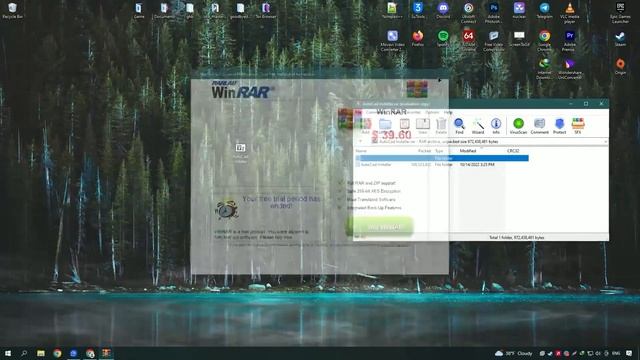This screenshot has height=360, width=640.
Task: Select the Firefox desktop icon
Action: [x=418, y=38]
